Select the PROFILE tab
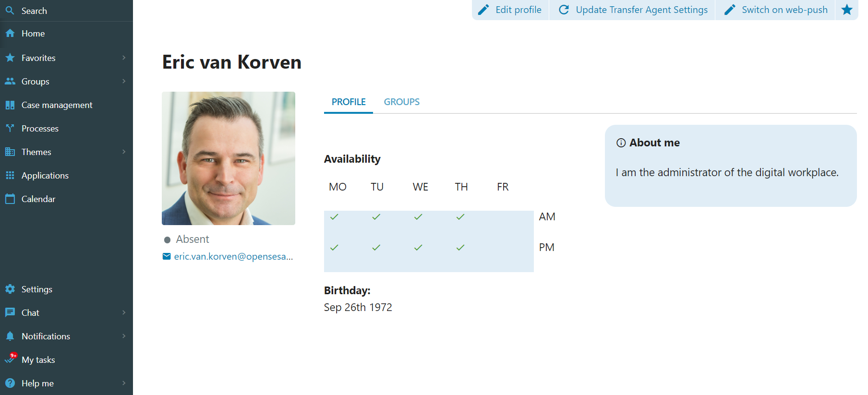The height and width of the screenshot is (395, 868). 349,102
